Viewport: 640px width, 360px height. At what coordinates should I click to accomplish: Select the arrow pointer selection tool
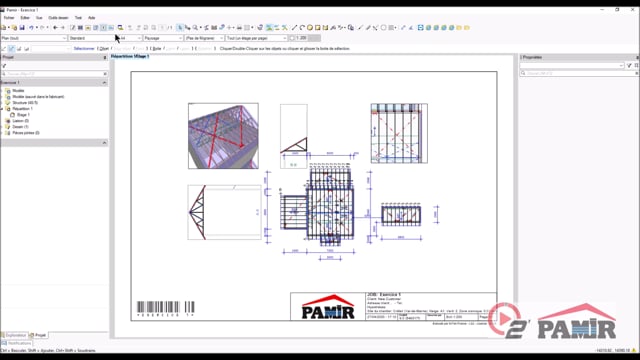click(180, 28)
